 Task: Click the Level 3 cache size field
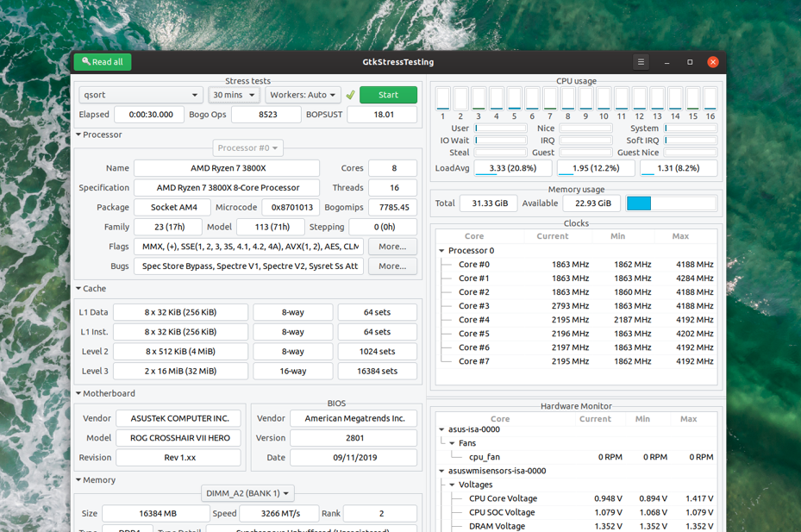point(180,371)
